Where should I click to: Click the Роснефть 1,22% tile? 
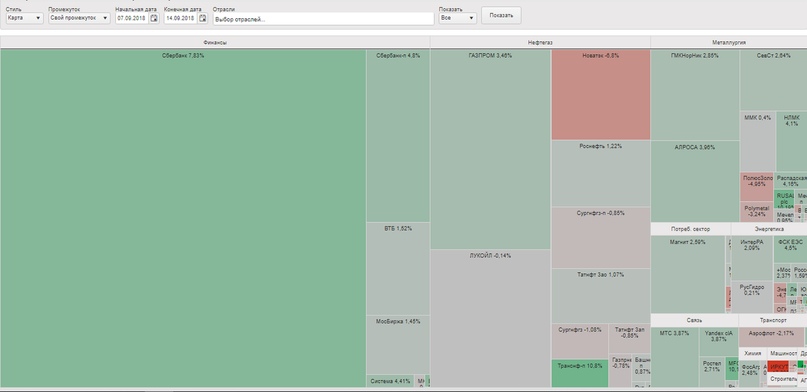click(601, 173)
